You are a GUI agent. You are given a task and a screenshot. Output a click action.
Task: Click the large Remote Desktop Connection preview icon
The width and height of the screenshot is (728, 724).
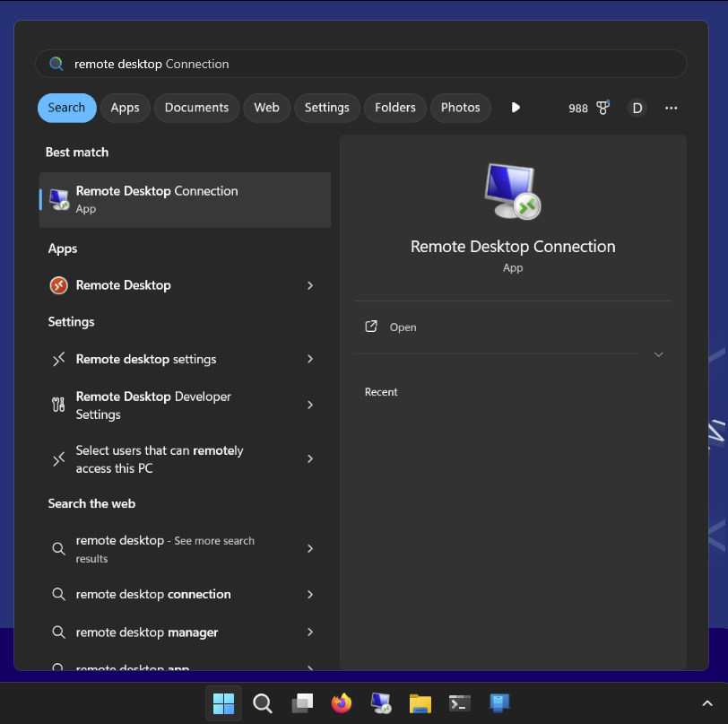(x=513, y=191)
